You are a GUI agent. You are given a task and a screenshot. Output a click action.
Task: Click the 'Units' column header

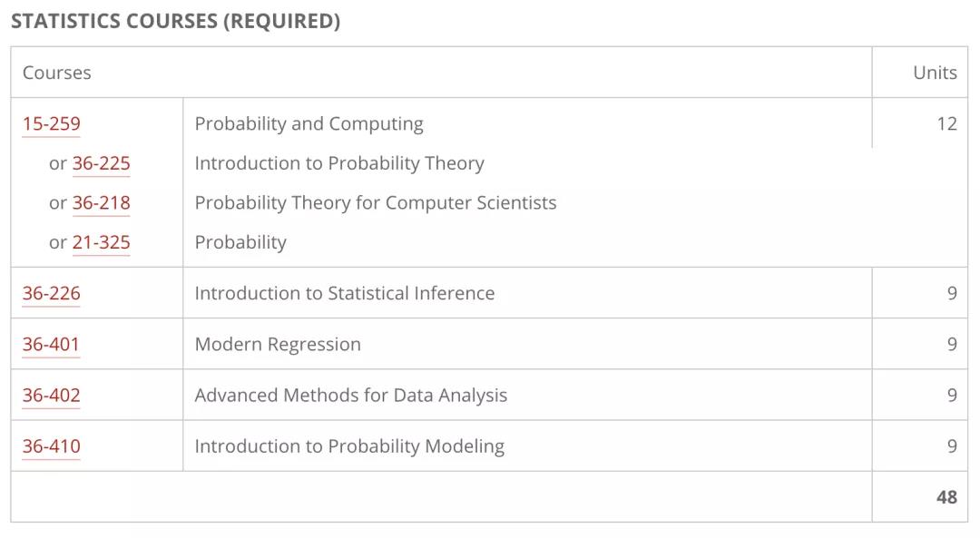pyautogui.click(x=935, y=73)
